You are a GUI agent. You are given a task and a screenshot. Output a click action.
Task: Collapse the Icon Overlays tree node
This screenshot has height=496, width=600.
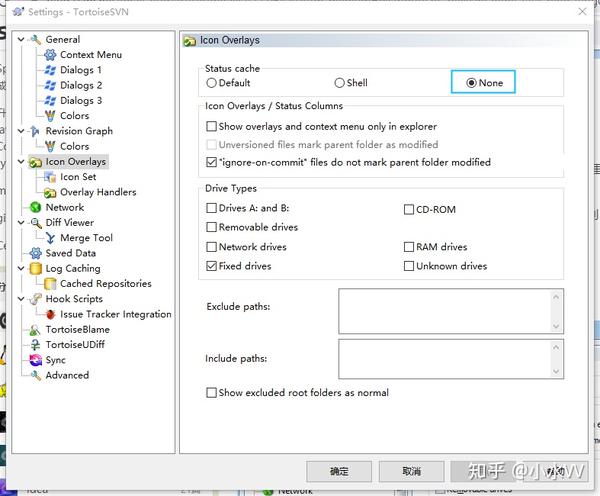click(x=21, y=162)
